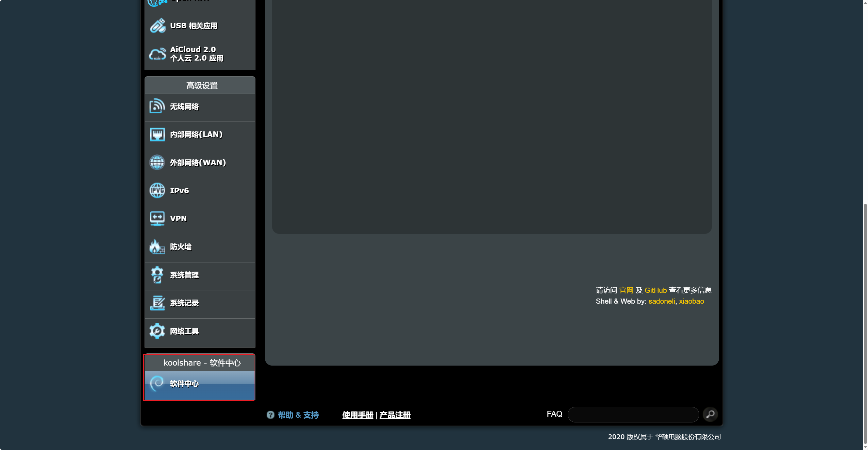The width and height of the screenshot is (868, 450).
Task: Click the WAN globe icon
Action: pos(157,162)
